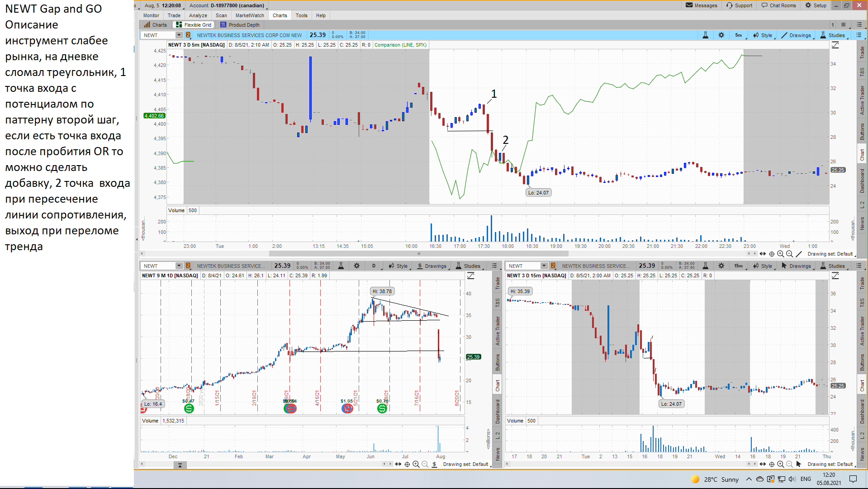868x489 pixels.
Task: Open the Support headset link
Action: pyautogui.click(x=739, y=5)
